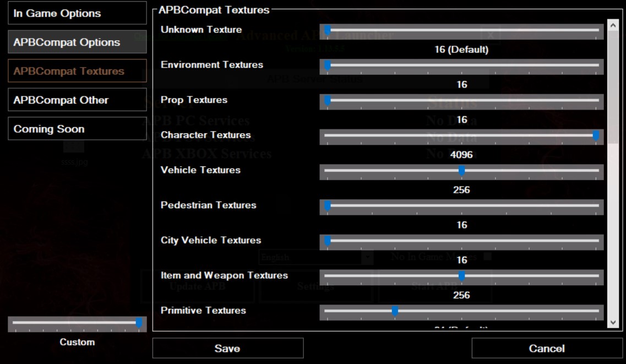Click the Environment Textures slider thumb

[328, 65]
